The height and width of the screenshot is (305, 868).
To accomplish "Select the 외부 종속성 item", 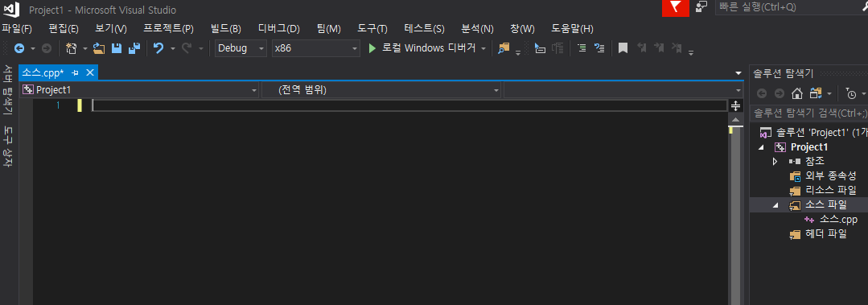I will (x=831, y=176).
